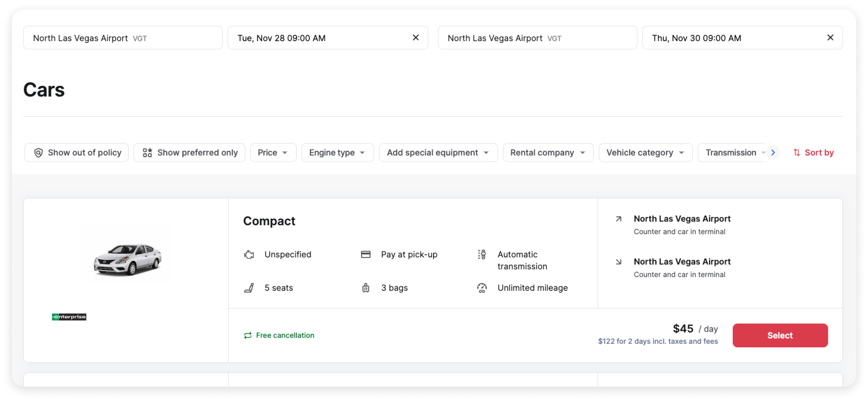Expand the Vehicle category filter

(x=645, y=153)
